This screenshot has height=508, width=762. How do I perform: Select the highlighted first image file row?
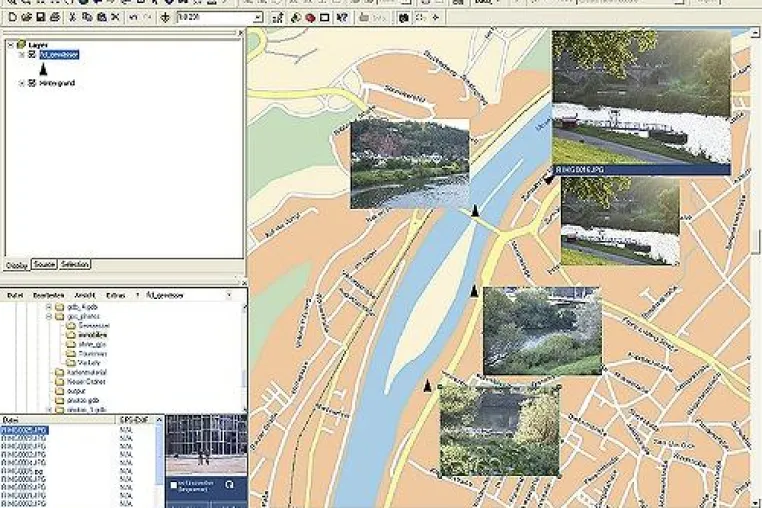pyautogui.click(x=24, y=430)
